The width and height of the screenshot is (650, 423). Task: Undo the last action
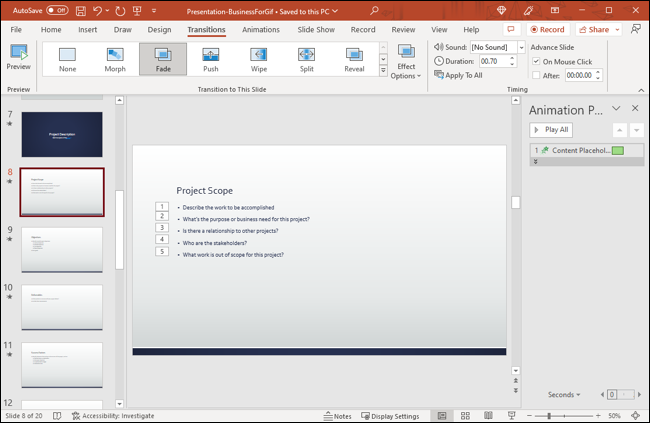[x=97, y=11]
